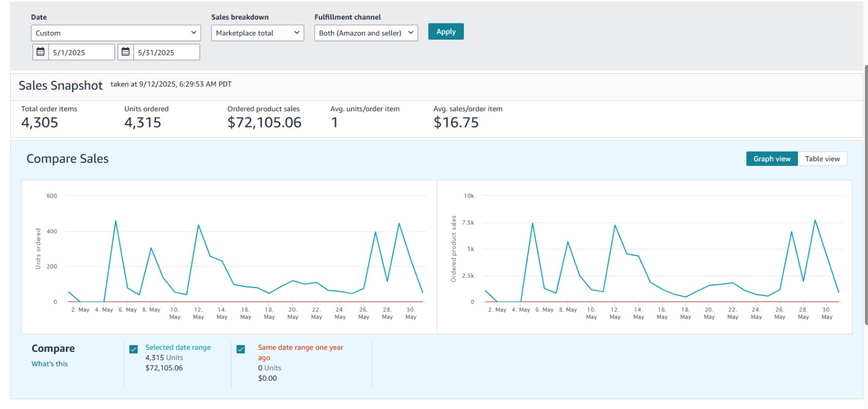Uncheck Same date range one year ago

241,349
